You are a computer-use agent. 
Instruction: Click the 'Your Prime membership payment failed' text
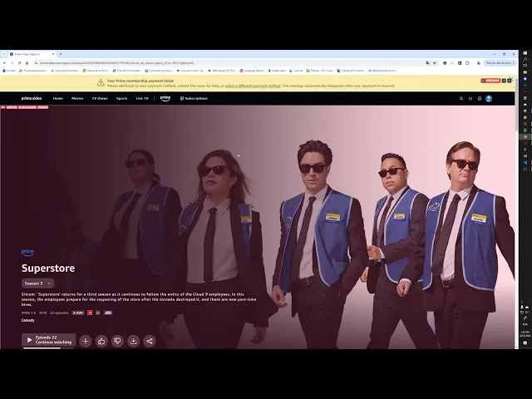(x=140, y=81)
